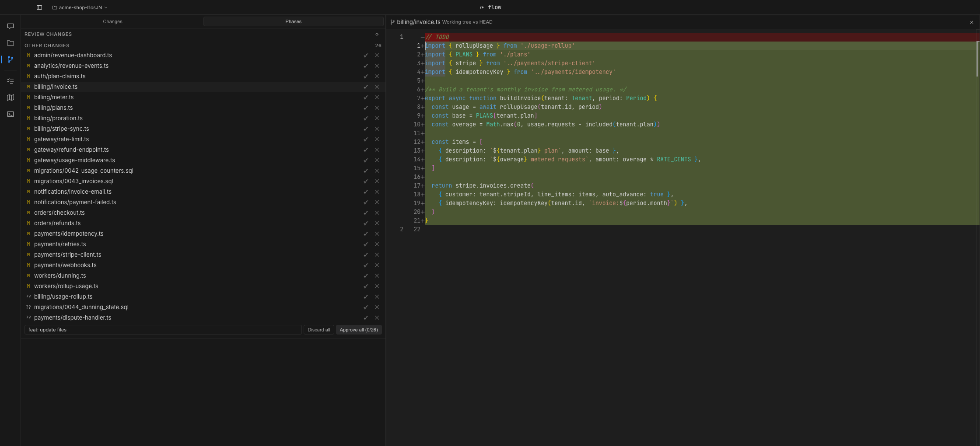Approve migrations/0043_invoices.sql checkmark

366,181
